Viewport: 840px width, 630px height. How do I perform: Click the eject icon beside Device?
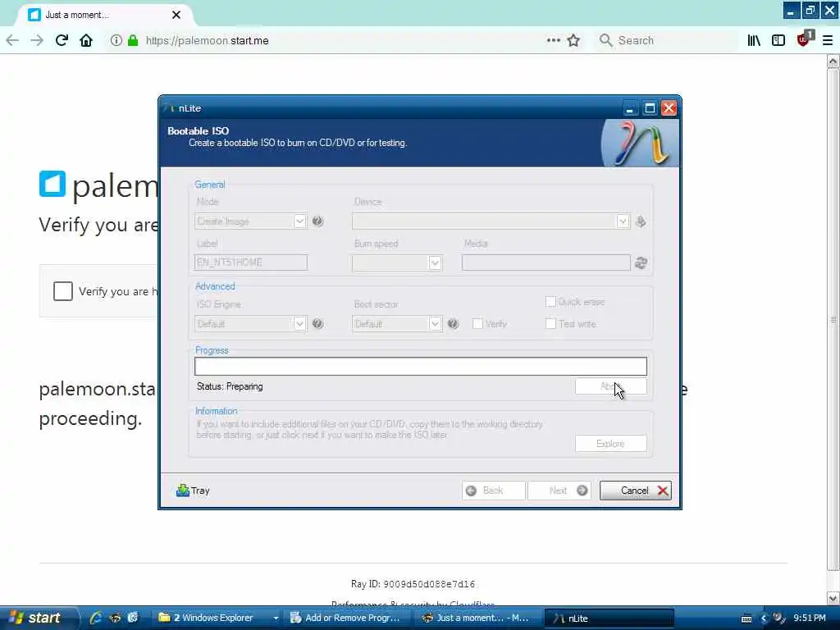tap(641, 221)
